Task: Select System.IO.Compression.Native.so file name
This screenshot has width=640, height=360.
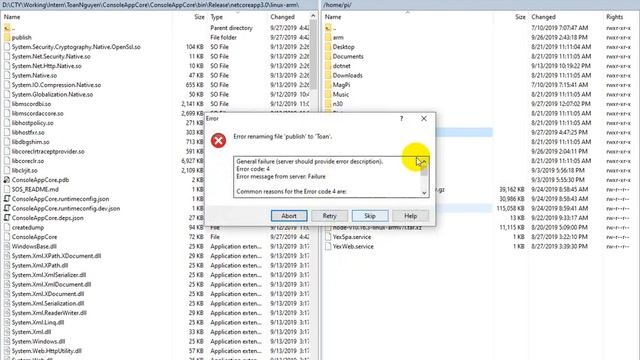Action: click(56, 85)
